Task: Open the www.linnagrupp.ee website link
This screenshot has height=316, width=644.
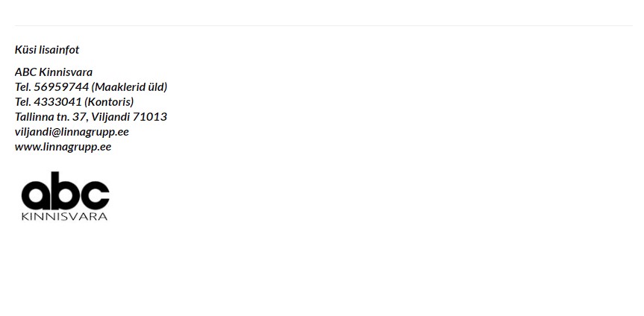Action: [x=63, y=147]
